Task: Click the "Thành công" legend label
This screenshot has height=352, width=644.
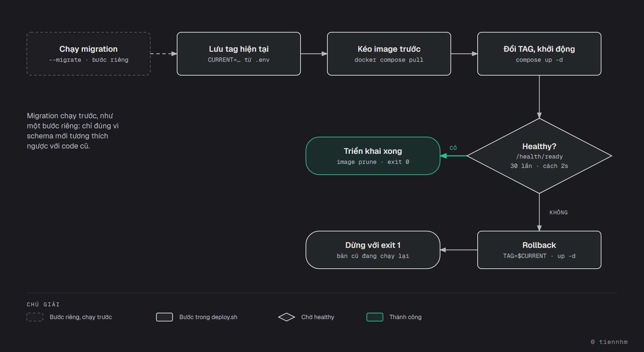Action: [406, 317]
